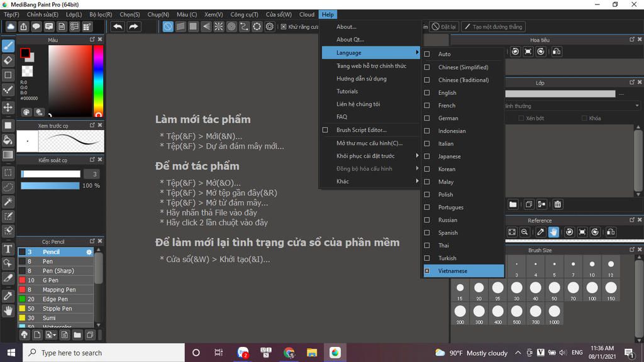
Task: Enable the radial snap icon
Action: (x=219, y=26)
